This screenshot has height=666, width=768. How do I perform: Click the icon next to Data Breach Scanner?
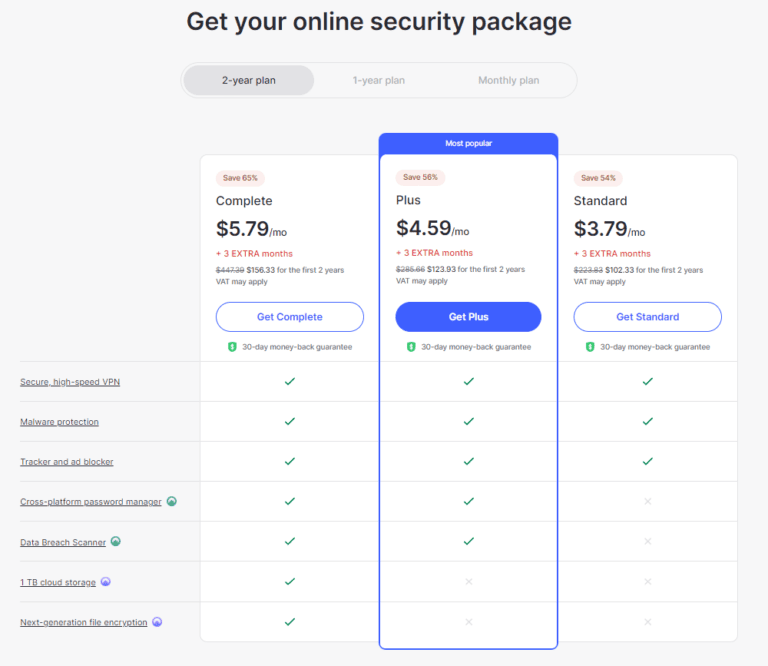point(116,541)
